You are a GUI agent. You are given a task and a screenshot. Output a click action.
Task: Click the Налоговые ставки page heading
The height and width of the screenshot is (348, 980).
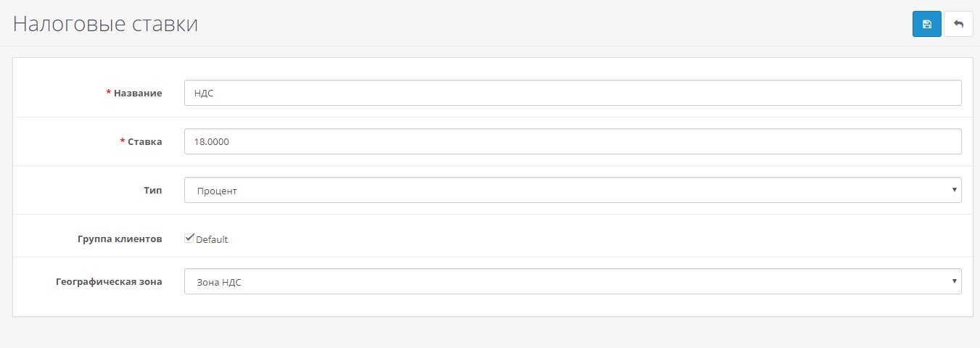(x=105, y=24)
